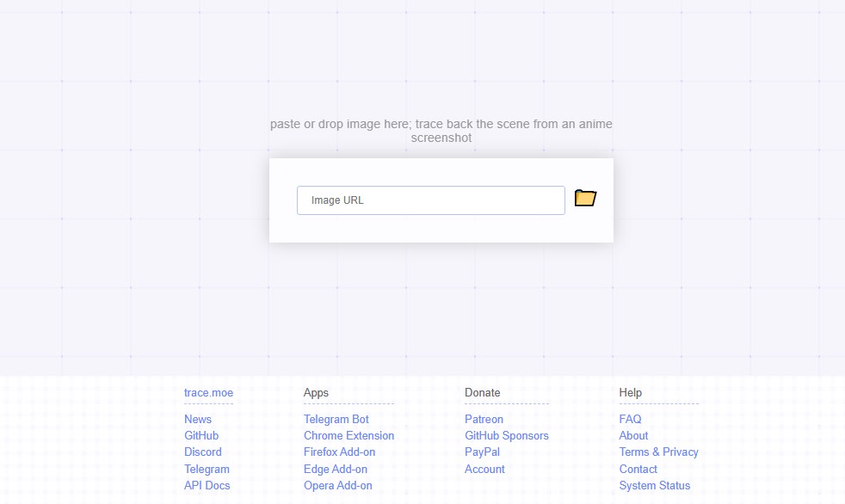The height and width of the screenshot is (504, 845).
Task: Open the Account link
Action: click(x=484, y=469)
